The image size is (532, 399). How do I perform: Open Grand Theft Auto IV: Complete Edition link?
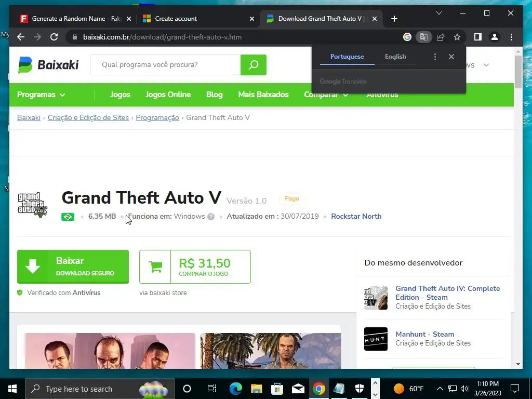click(447, 293)
